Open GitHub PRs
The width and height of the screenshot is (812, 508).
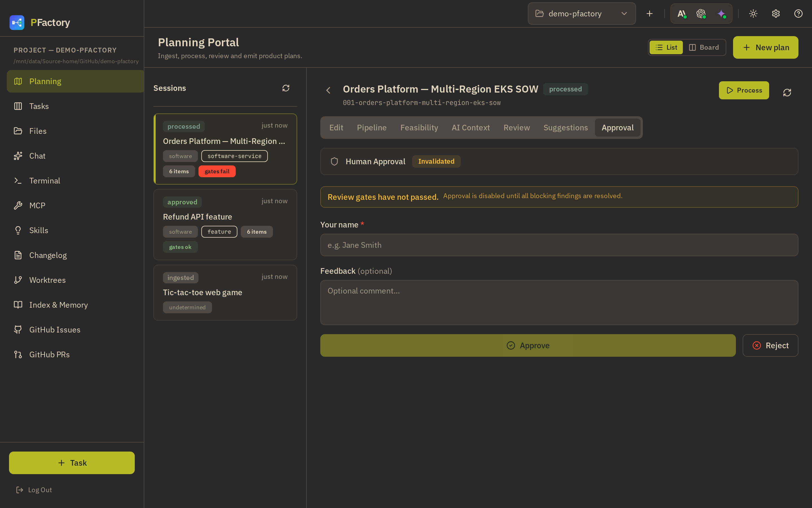click(75, 355)
